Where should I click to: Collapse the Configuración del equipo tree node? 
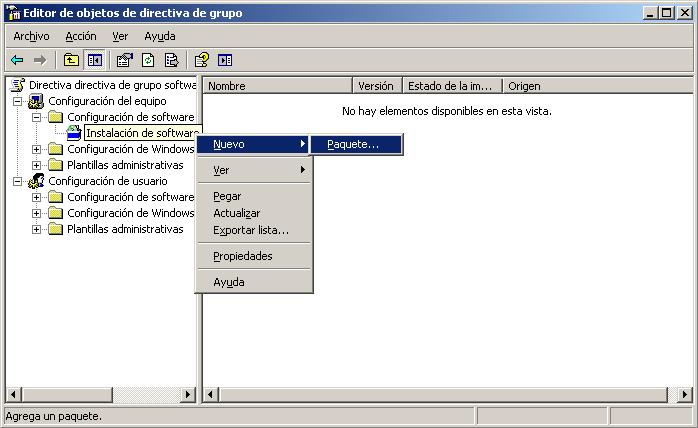[x=17, y=101]
